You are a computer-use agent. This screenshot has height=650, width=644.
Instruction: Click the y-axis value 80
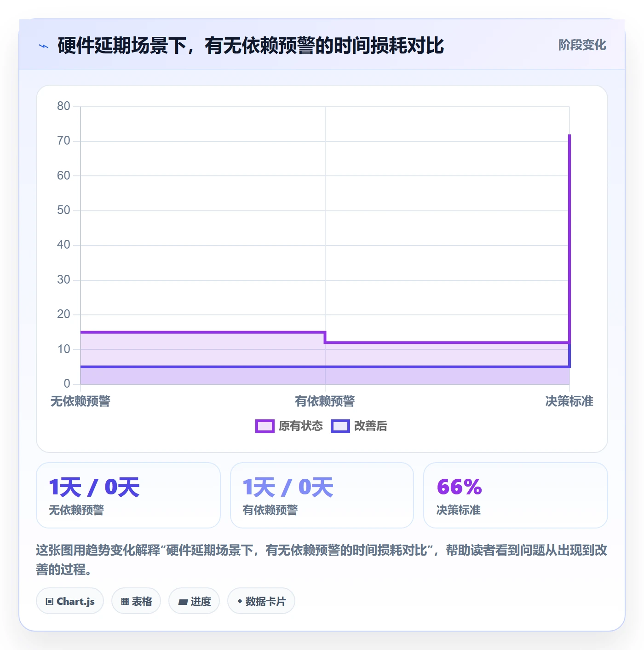(x=63, y=106)
